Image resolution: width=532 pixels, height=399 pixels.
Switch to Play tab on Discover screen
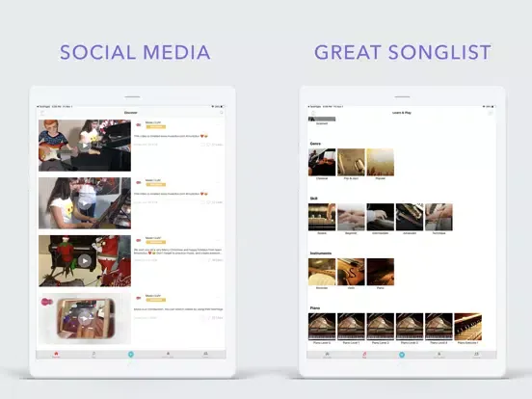pyautogui.click(x=93, y=355)
